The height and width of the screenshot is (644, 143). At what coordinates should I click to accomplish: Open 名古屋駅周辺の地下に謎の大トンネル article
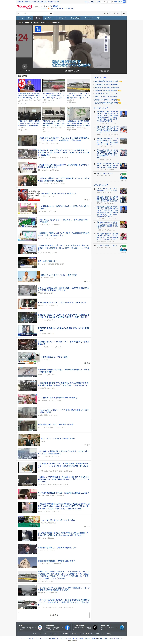(x=63, y=343)
